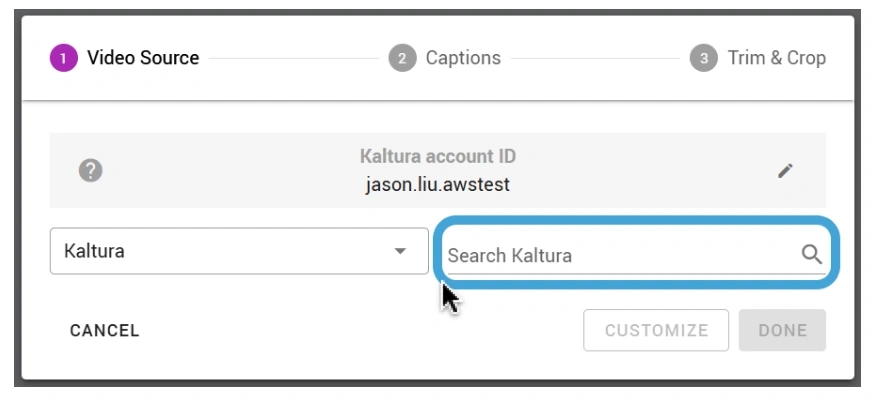Select step 1 purple circle

[x=63, y=58]
